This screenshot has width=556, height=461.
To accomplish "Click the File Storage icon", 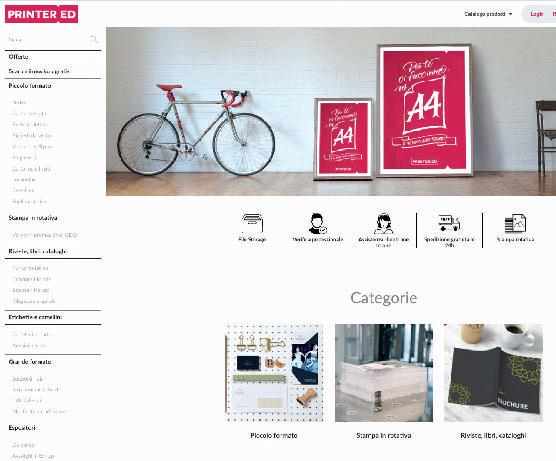I will 252,223.
